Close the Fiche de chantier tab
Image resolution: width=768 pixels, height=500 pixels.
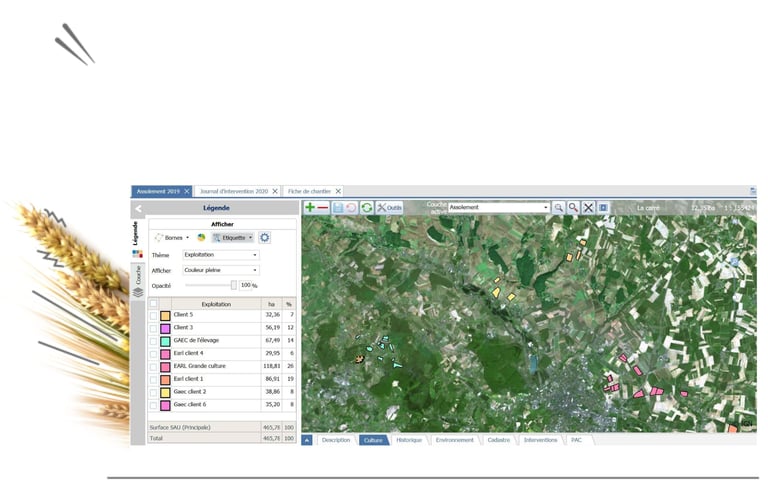(x=338, y=191)
